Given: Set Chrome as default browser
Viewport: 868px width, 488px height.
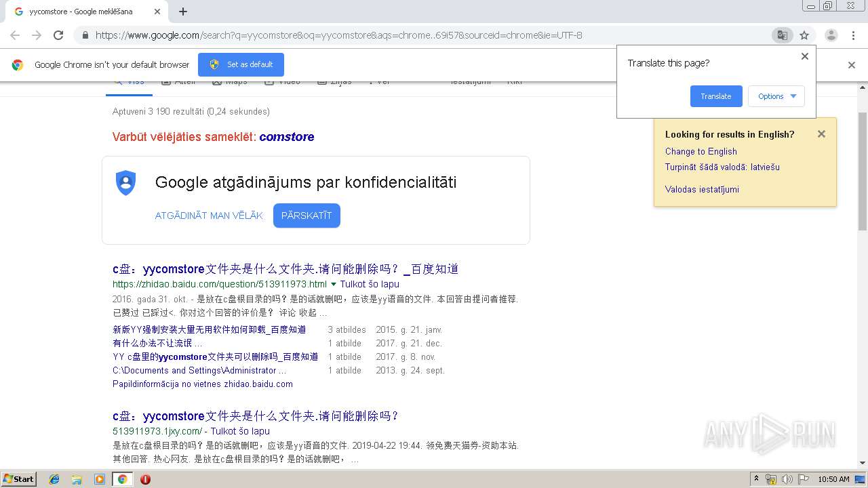Looking at the screenshot, I should pos(241,64).
